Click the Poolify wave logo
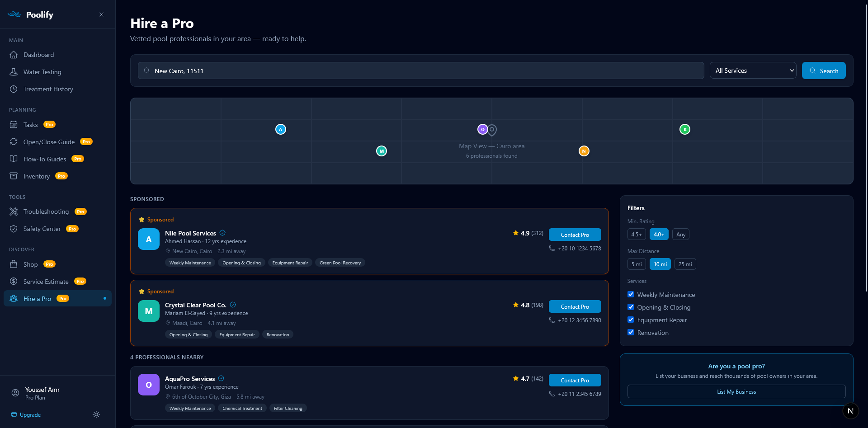Screen dimensions: 868x428 14,14
